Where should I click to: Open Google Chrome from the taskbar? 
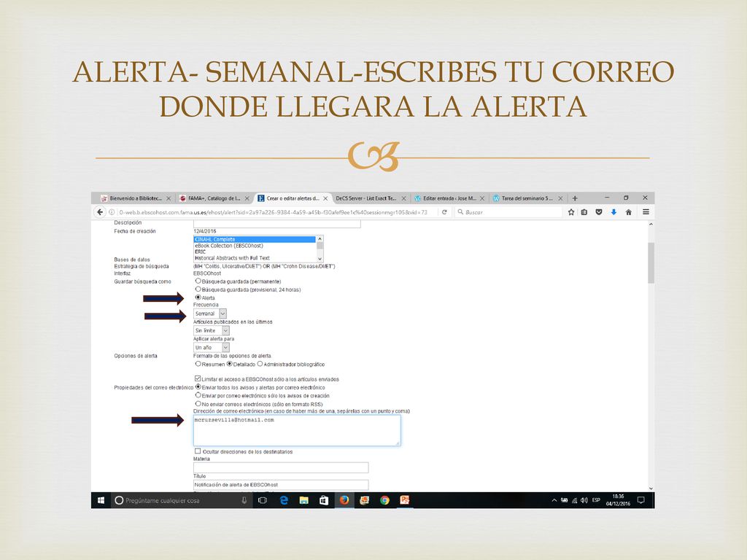coord(384,500)
